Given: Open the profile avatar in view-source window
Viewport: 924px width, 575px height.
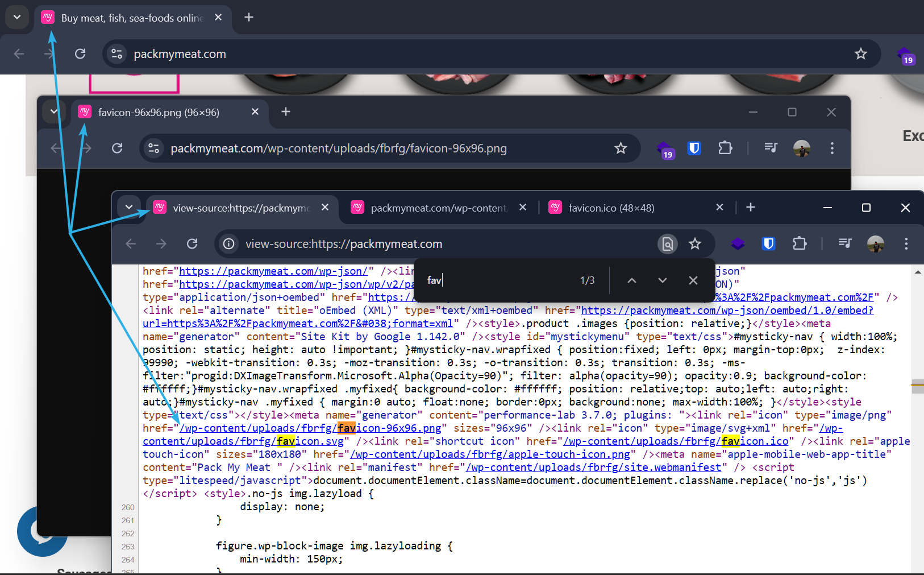Looking at the screenshot, I should [x=876, y=243].
